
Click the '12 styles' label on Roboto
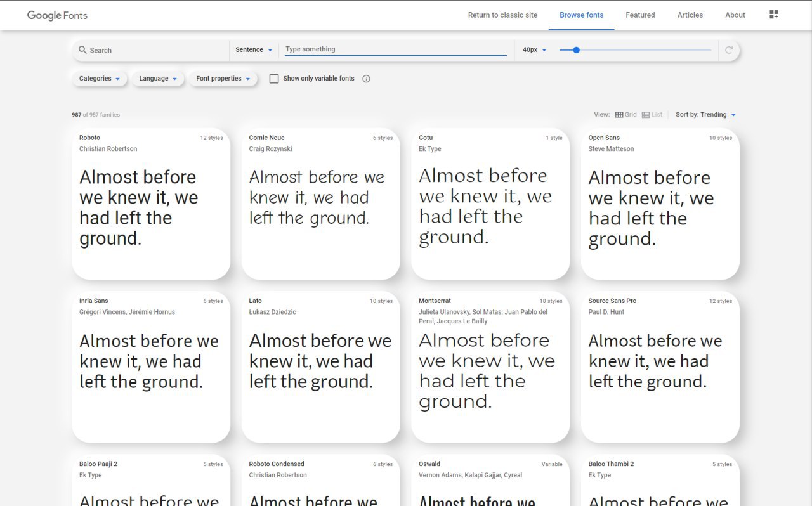tap(211, 138)
